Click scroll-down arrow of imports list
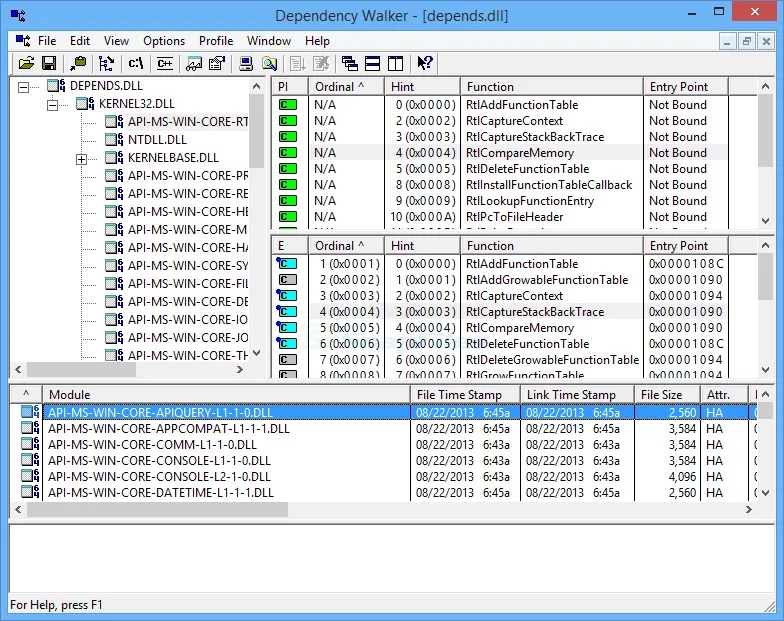 coord(765,220)
